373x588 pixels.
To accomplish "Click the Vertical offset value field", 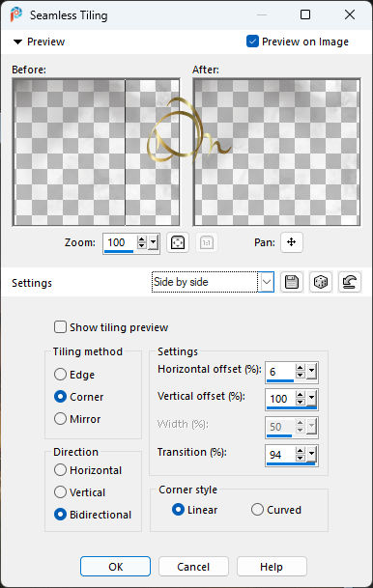I will tap(280, 399).
